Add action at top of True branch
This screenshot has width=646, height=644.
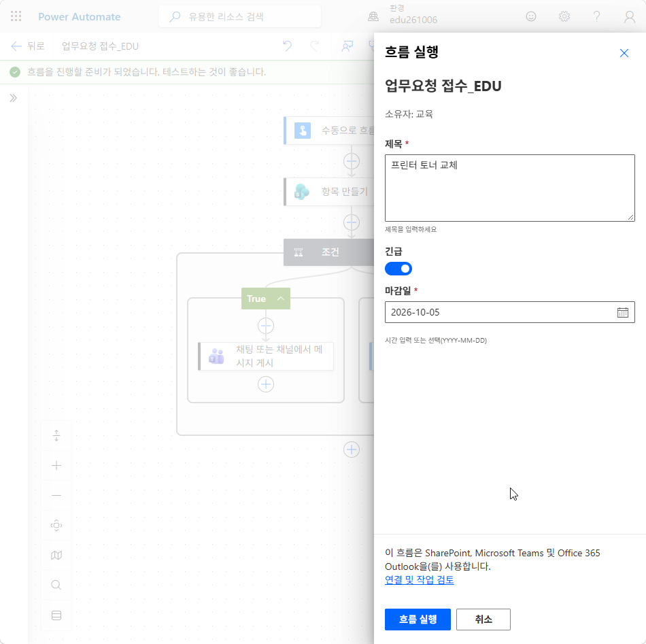[266, 326]
